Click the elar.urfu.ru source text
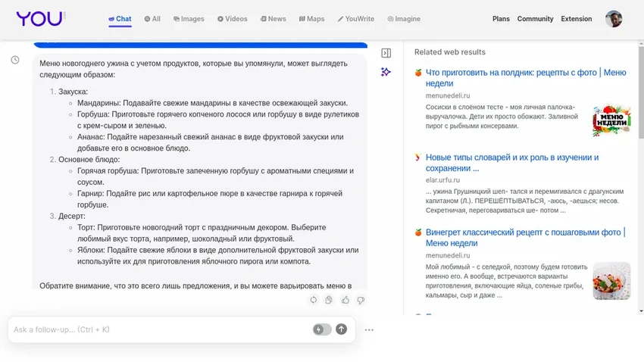Viewport: 644px width, 362px height. click(442, 179)
